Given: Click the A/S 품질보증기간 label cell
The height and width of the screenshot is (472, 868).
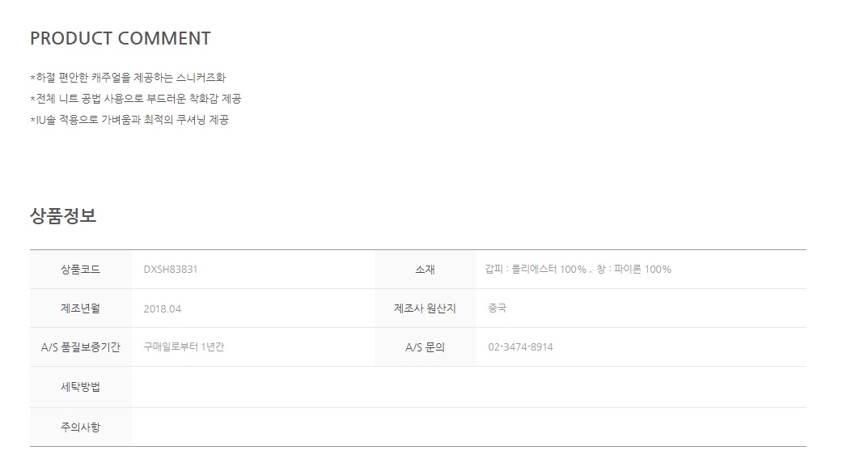Looking at the screenshot, I should pos(80,347).
